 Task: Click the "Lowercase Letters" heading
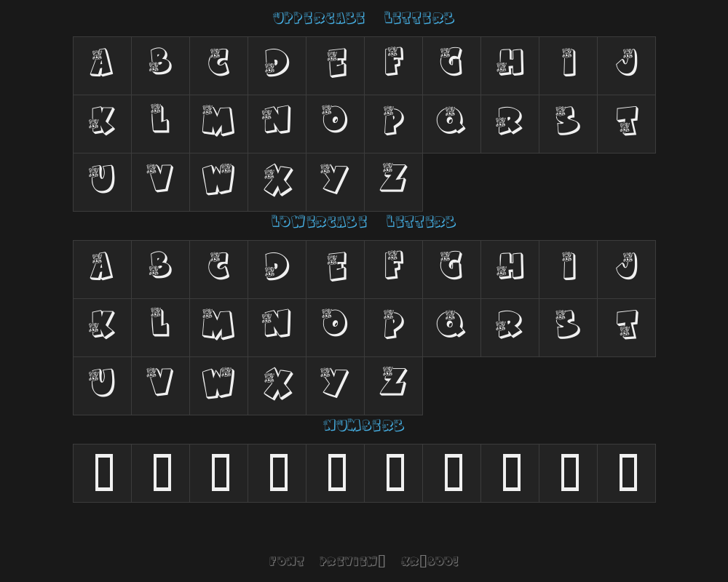pyautogui.click(x=363, y=222)
